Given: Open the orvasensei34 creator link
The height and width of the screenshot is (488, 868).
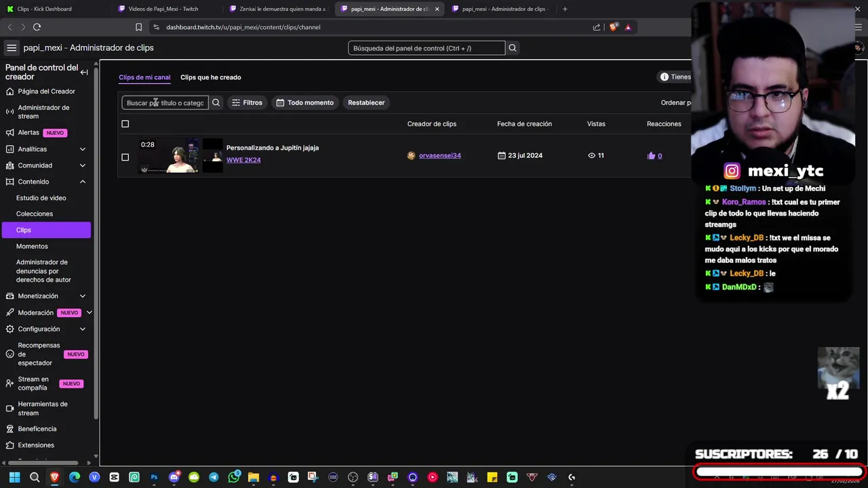Looking at the screenshot, I should point(440,156).
